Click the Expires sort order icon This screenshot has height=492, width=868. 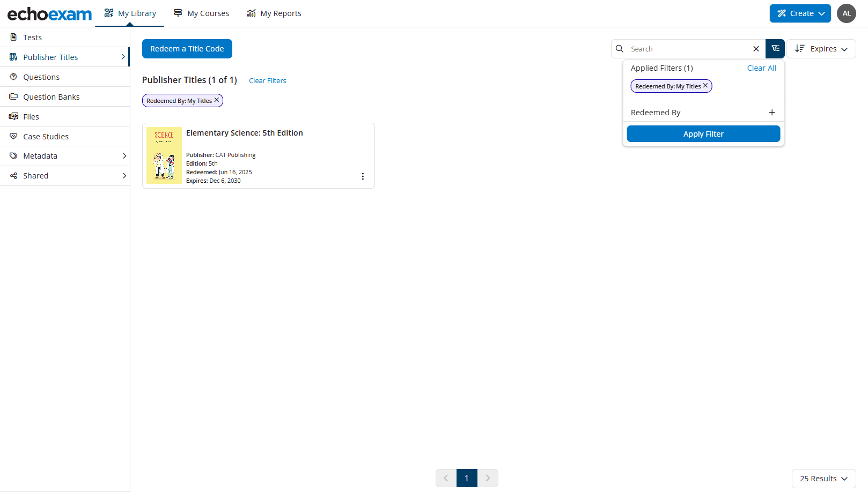[799, 48]
